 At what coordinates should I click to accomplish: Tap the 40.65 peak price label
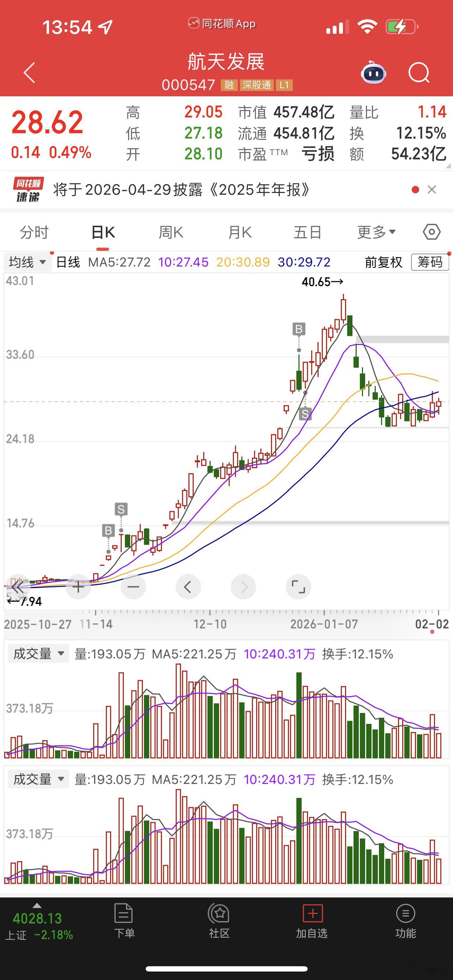[x=322, y=282]
